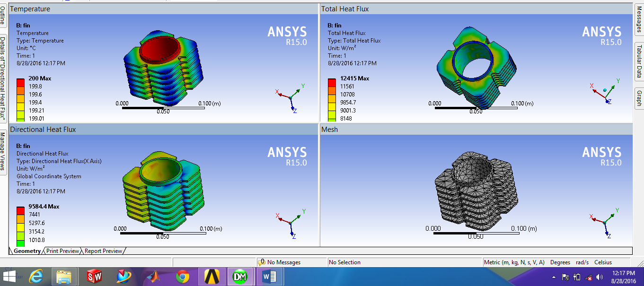The height and width of the screenshot is (286, 644).
Task: Click ANSYS R15.0 logo in Mesh view
Action: pyautogui.click(x=601, y=156)
